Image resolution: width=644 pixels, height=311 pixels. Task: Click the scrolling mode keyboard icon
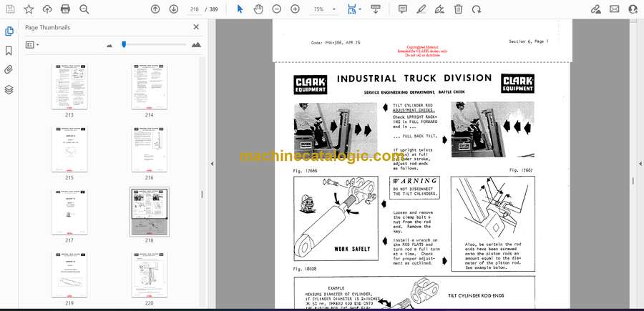tap(376, 9)
